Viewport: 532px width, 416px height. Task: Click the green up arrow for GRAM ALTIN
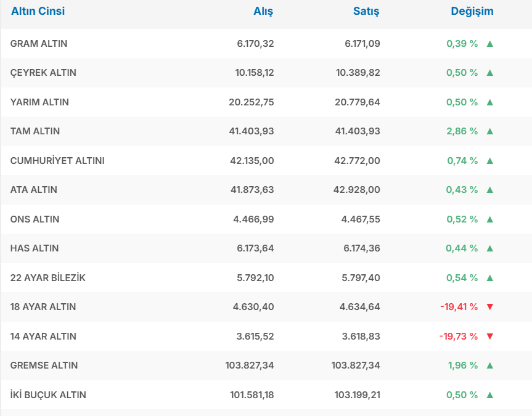pyautogui.click(x=490, y=44)
